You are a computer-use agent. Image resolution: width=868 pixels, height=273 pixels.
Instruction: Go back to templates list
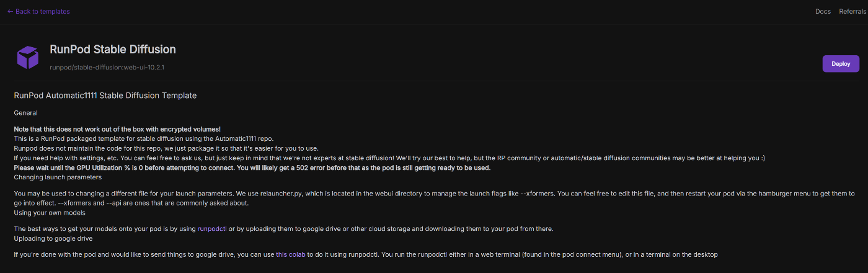[x=38, y=11]
